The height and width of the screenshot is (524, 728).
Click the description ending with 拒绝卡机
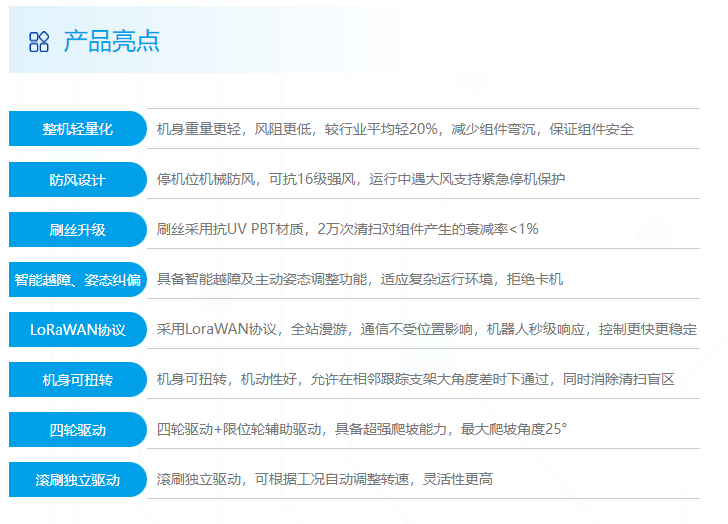pos(360,279)
